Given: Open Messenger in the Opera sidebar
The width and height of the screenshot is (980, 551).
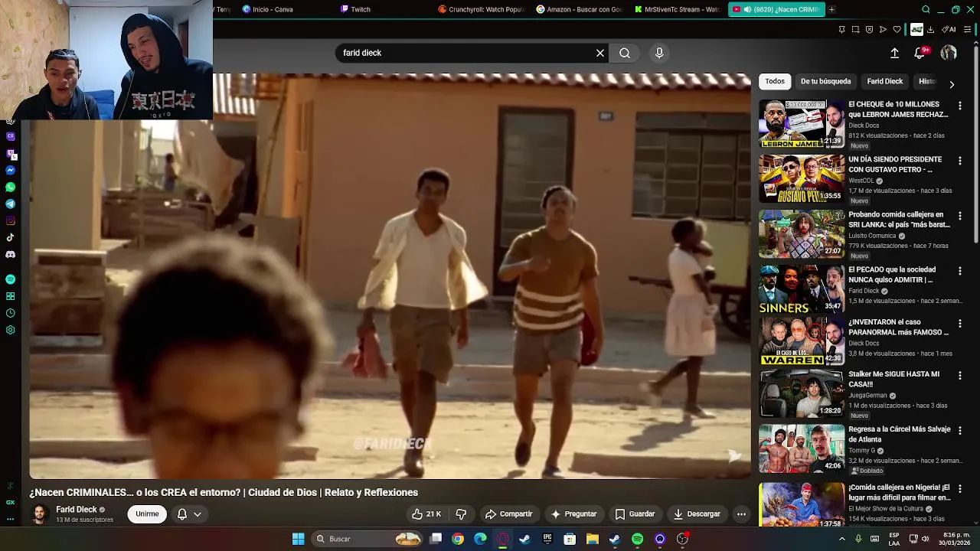Looking at the screenshot, I should (x=10, y=170).
